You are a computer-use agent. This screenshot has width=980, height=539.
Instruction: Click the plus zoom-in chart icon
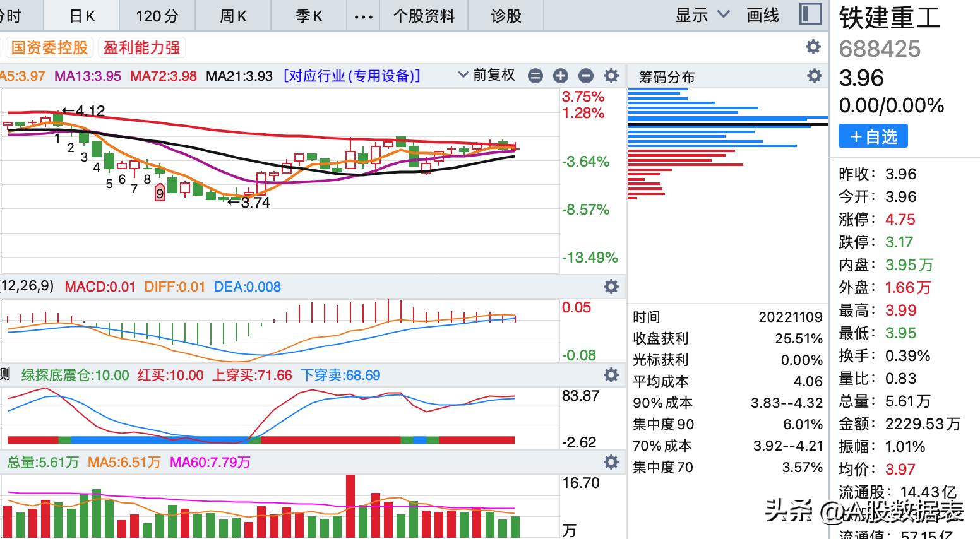tap(560, 76)
